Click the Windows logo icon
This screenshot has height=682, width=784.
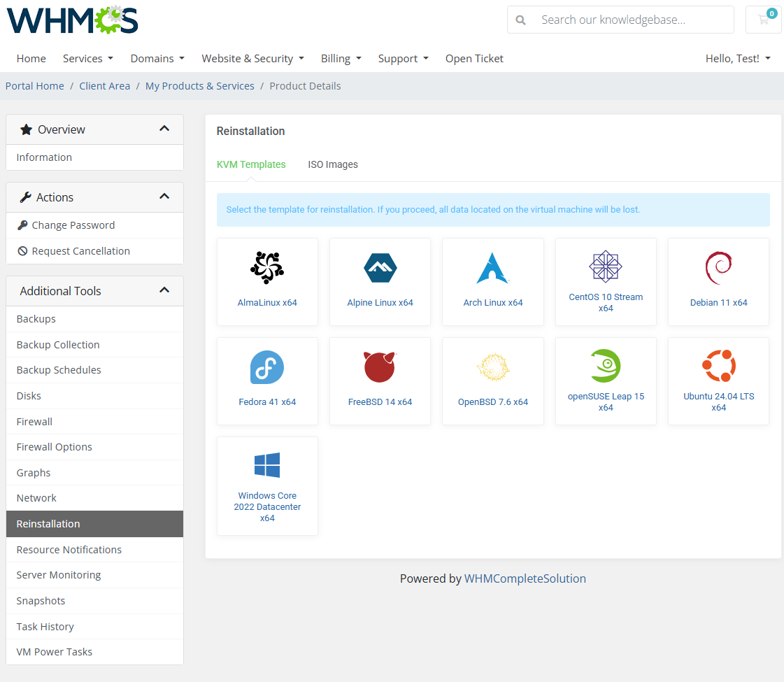(267, 465)
